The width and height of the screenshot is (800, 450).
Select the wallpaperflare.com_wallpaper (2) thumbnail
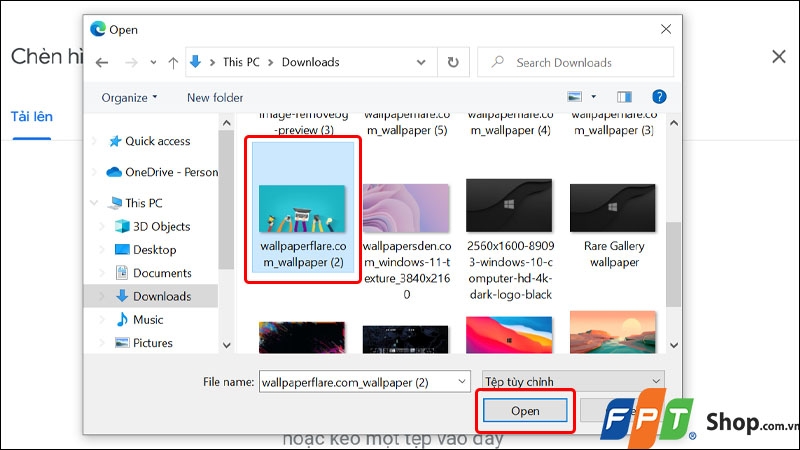click(x=303, y=208)
